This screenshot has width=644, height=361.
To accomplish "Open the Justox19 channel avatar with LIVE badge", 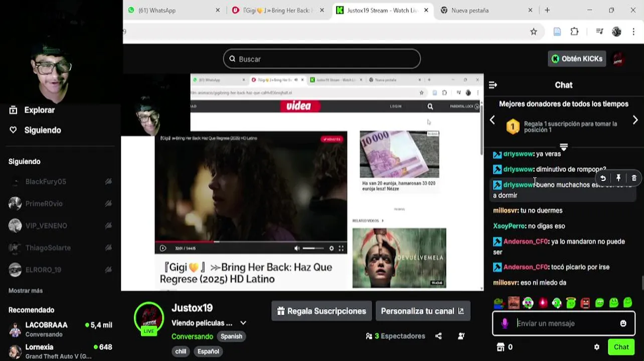I will pos(149,318).
